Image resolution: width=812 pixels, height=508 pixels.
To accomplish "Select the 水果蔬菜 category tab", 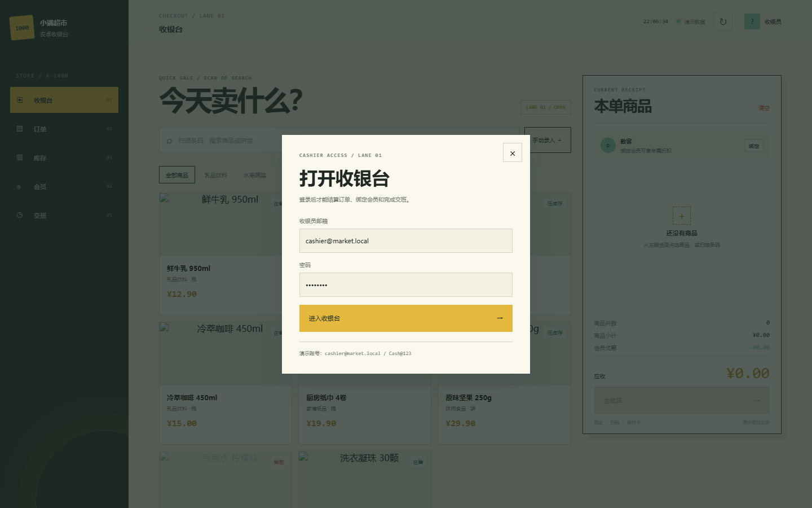I will point(255,175).
